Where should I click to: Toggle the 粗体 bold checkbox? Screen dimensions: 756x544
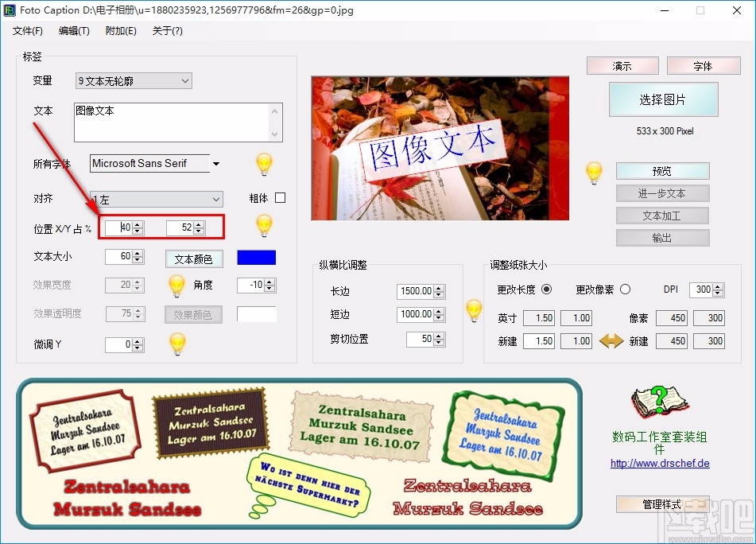click(x=280, y=198)
